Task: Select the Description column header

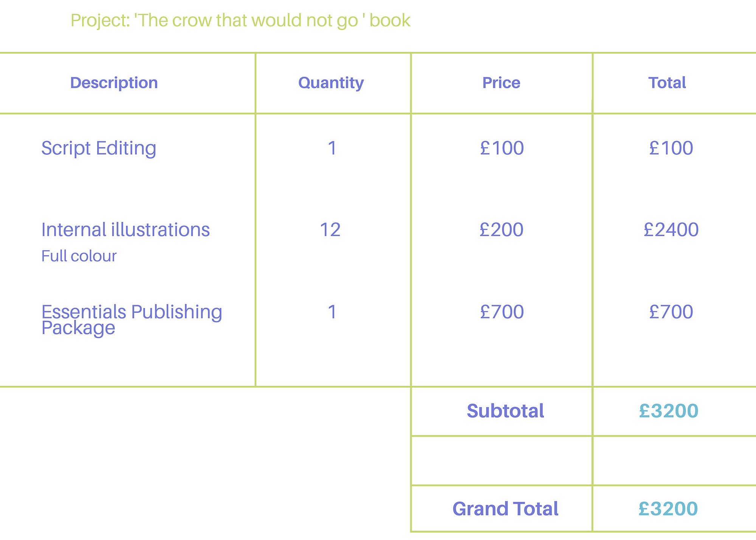Action: [114, 83]
